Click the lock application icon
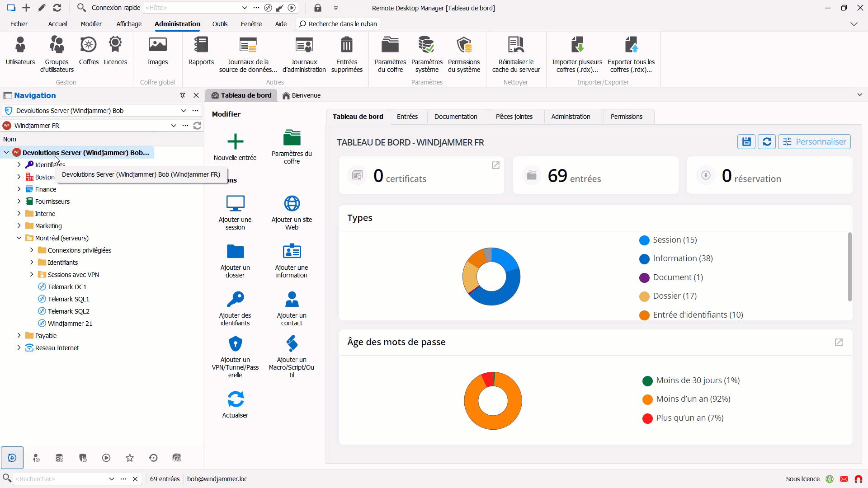Viewport: 868px width, 488px height. pyautogui.click(x=318, y=8)
